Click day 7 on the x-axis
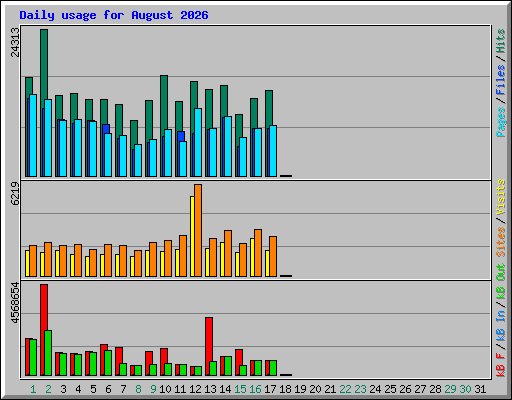The height and width of the screenshot is (400, 512). 123,389
